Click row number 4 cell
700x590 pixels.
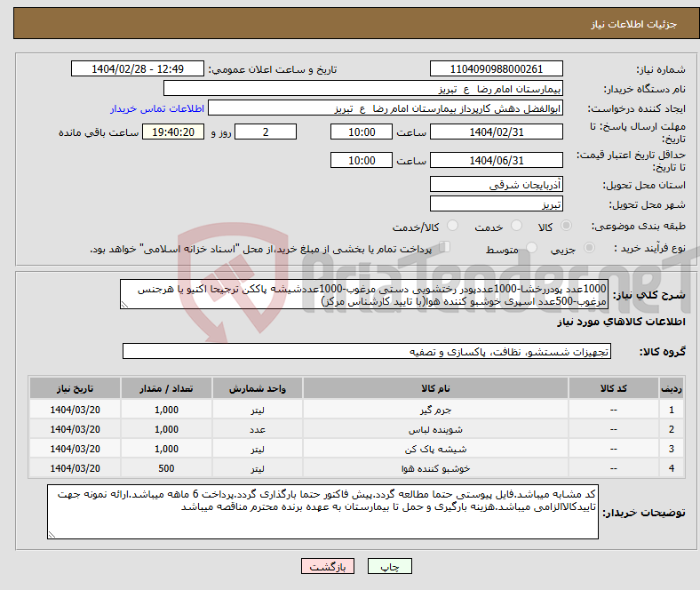click(x=671, y=468)
